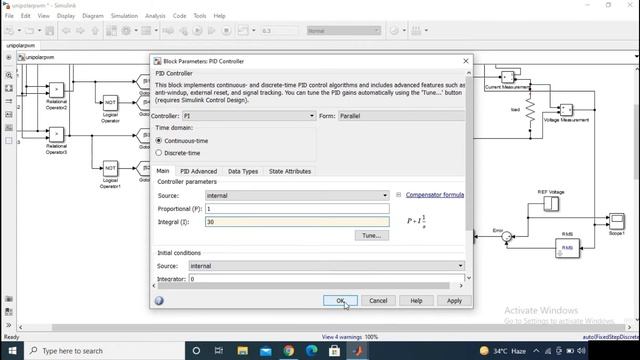Open the Controller type dropdown
This screenshot has width=640, height=360.
(x=249, y=116)
